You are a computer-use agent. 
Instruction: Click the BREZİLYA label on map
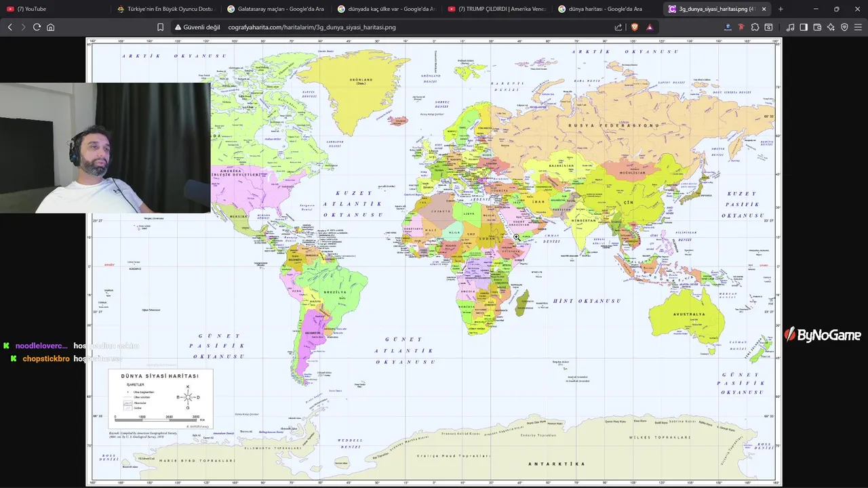[335, 292]
